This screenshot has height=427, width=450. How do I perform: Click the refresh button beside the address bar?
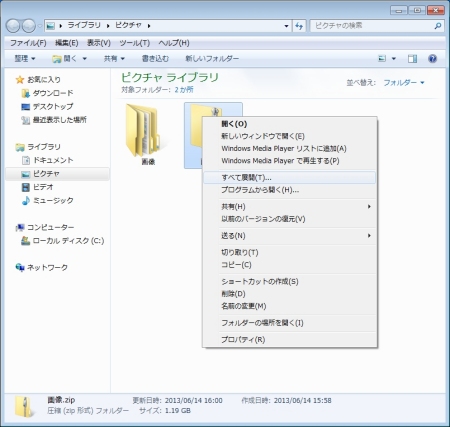299,26
